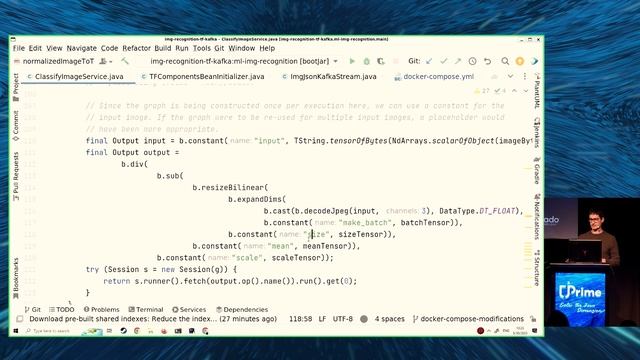Open the Tools menu
640x360 pixels.
[202, 48]
